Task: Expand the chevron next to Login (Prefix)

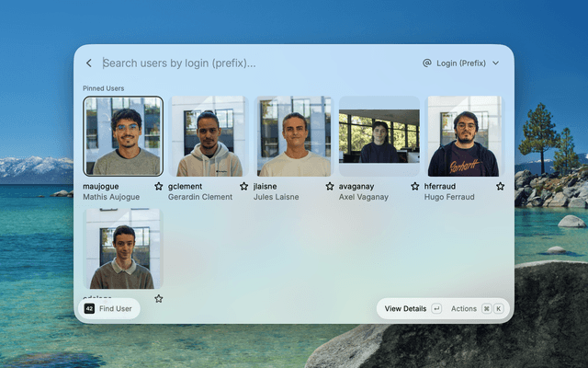Action: click(495, 63)
